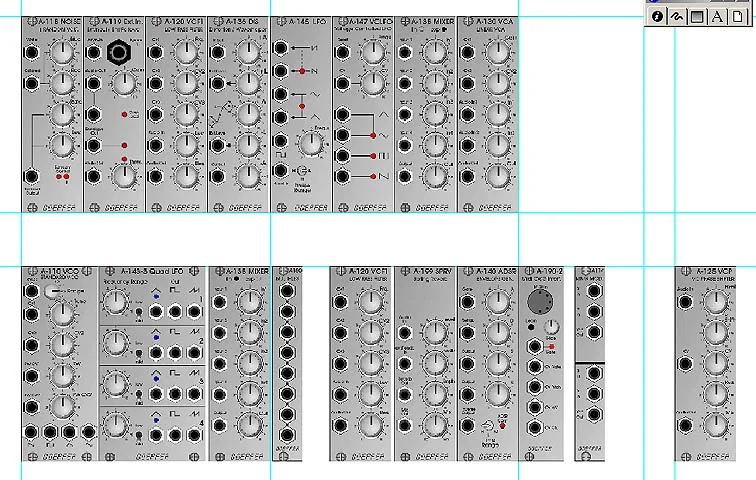
Task: Click the large dark knob on A-190-2
Action: [x=541, y=301]
